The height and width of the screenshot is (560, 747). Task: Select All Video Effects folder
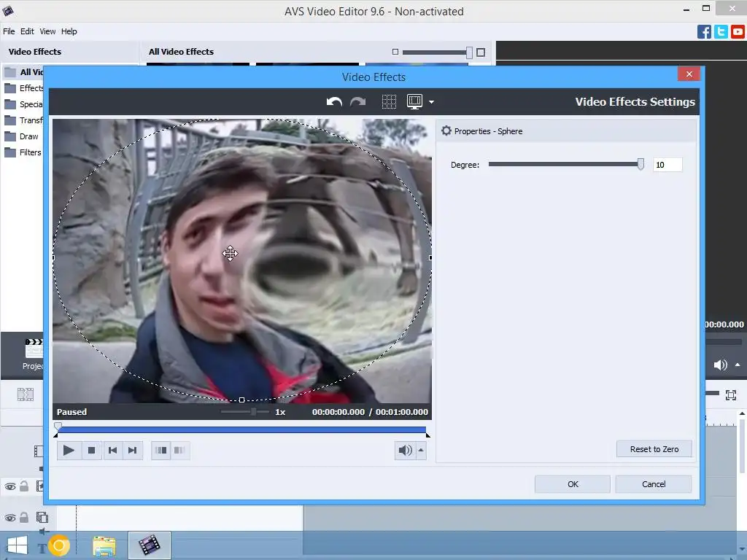[x=24, y=72]
